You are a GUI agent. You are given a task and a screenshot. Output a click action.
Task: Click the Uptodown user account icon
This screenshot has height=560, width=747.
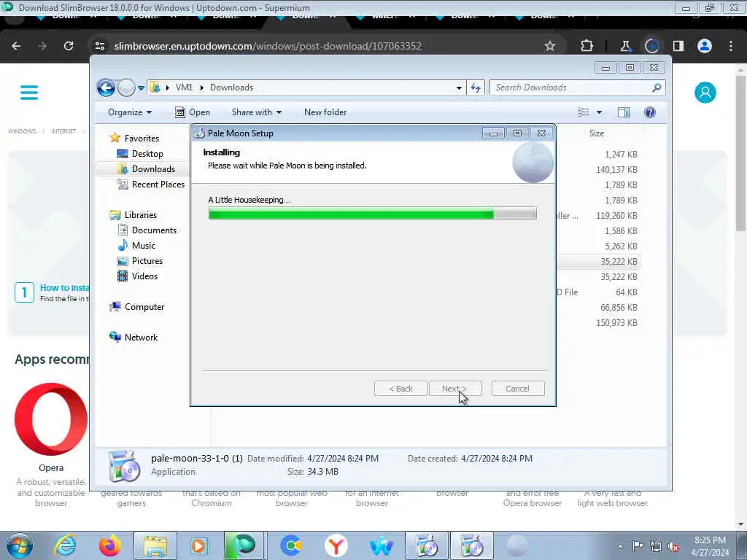pyautogui.click(x=705, y=93)
